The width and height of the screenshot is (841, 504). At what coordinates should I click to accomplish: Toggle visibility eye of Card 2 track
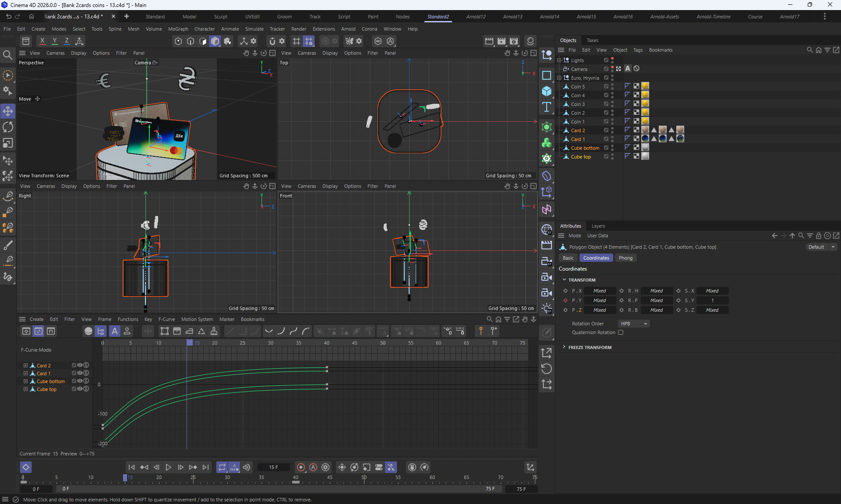coord(80,365)
